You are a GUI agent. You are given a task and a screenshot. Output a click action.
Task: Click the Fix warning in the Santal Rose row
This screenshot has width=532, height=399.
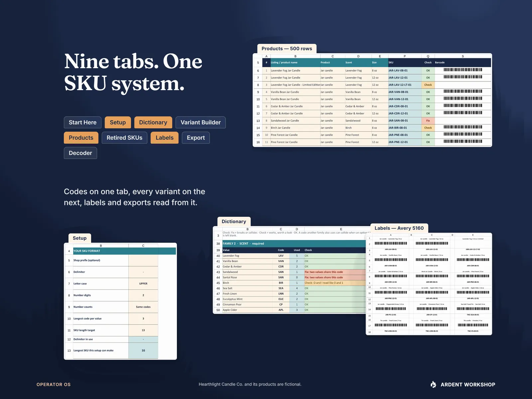coord(335,277)
